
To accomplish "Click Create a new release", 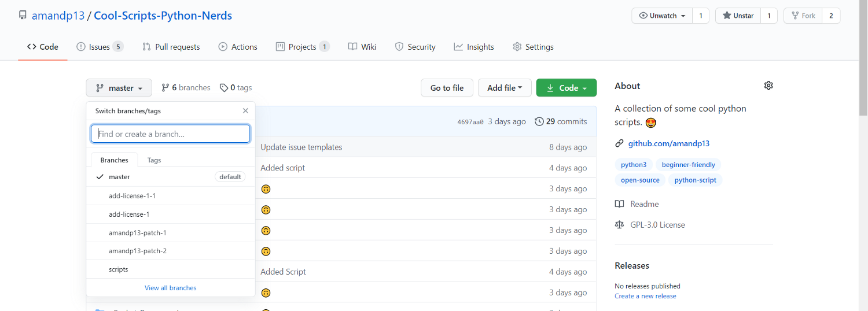I will (645, 296).
